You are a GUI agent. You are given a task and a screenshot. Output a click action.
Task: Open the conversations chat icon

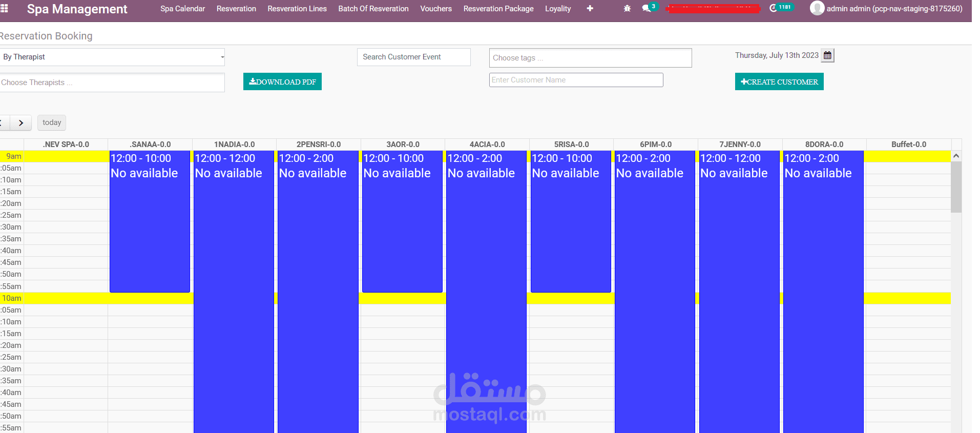(647, 8)
